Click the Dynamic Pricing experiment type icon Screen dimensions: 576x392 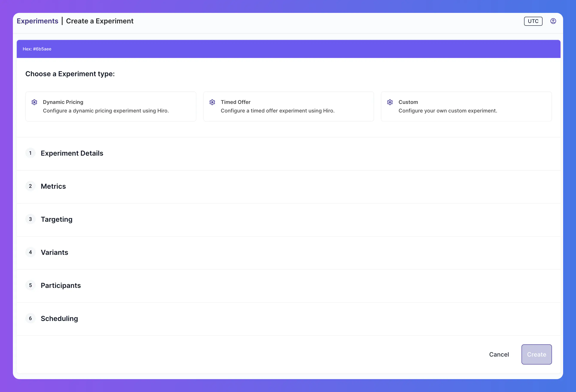tap(34, 102)
